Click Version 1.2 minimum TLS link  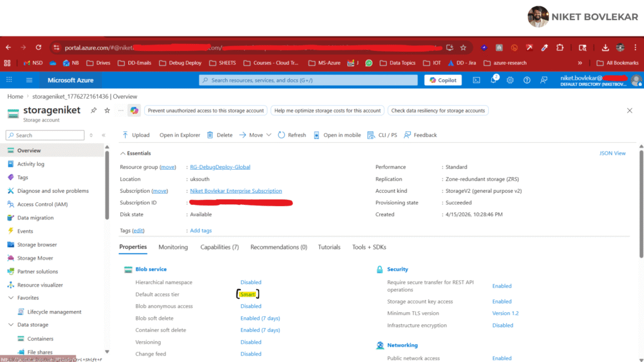(505, 313)
